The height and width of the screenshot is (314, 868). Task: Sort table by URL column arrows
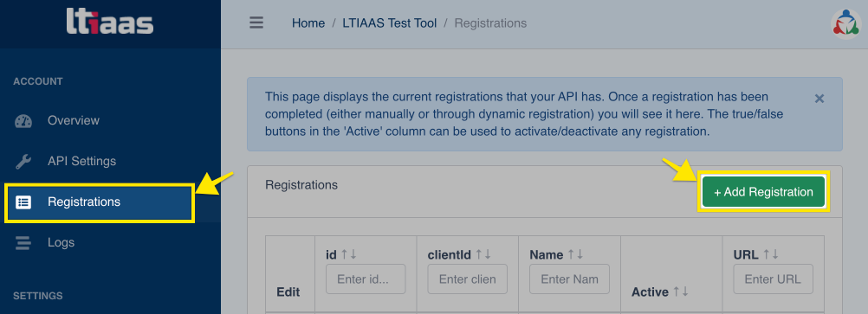click(771, 254)
